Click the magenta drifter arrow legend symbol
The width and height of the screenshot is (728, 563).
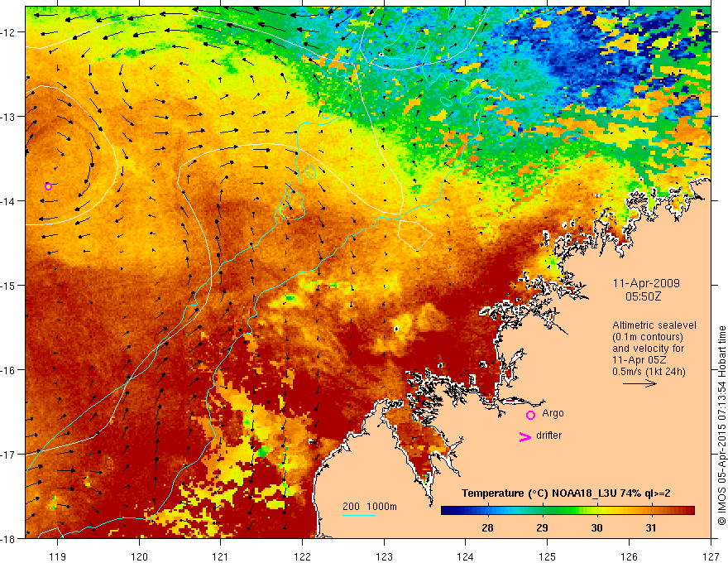(x=524, y=436)
